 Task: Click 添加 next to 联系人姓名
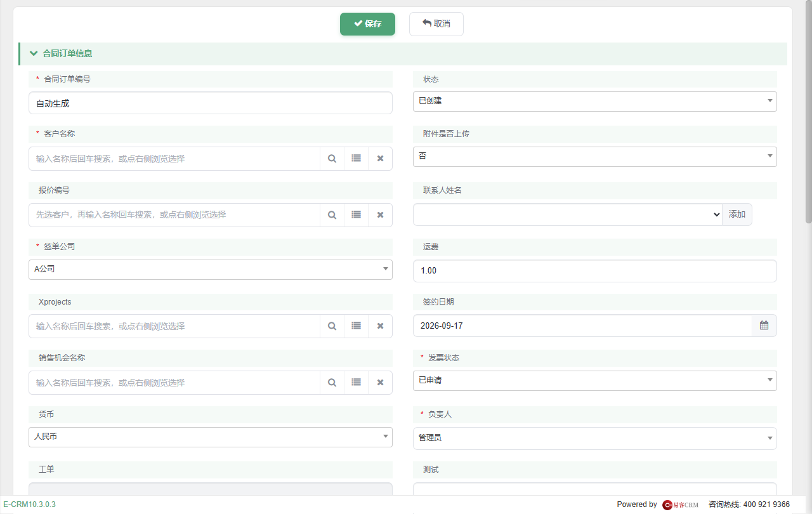click(x=737, y=214)
